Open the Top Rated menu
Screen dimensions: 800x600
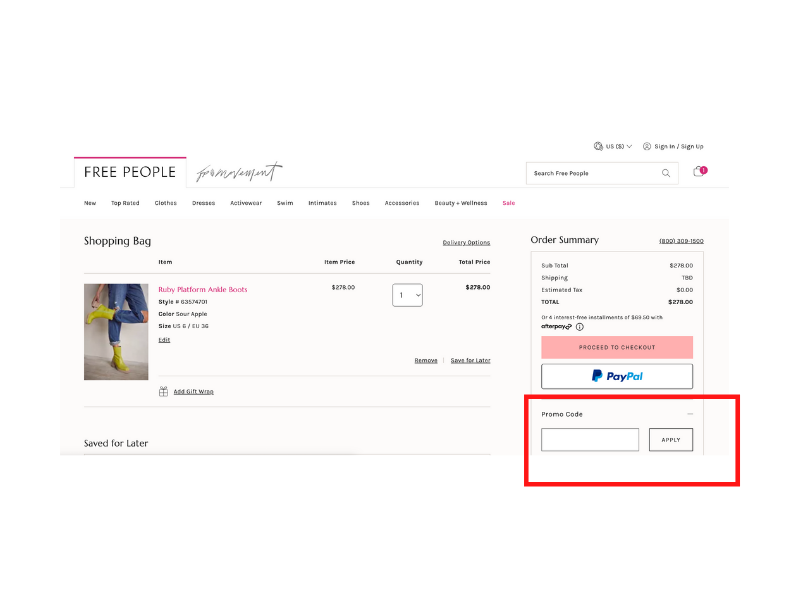(125, 203)
